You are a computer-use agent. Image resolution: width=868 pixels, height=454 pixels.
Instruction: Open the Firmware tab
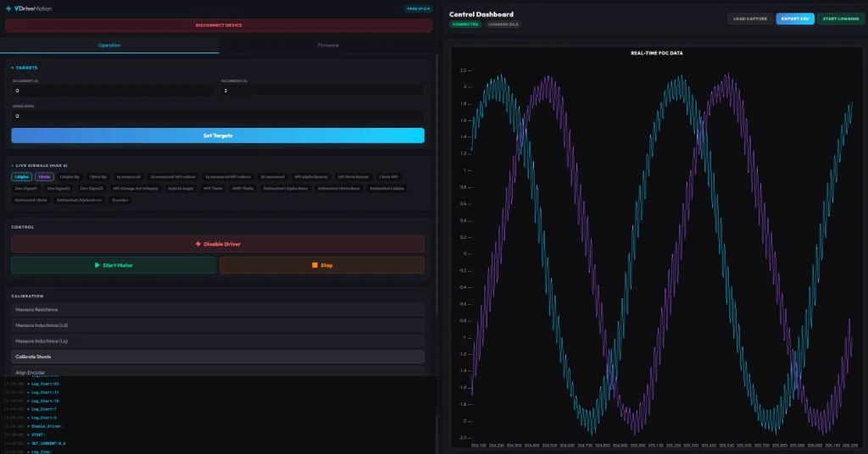tap(328, 46)
